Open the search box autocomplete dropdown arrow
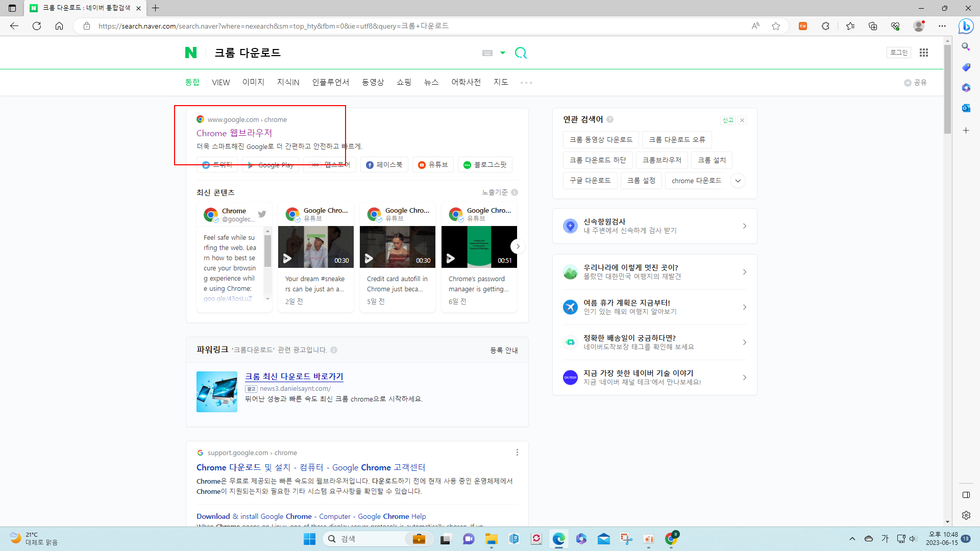 tap(503, 53)
